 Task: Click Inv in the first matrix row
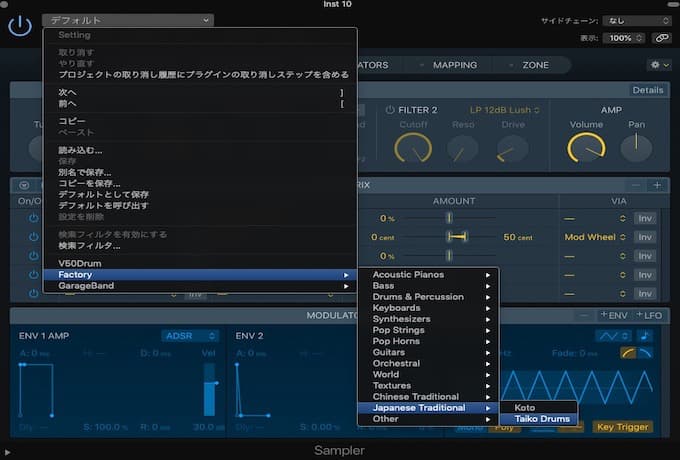(645, 219)
